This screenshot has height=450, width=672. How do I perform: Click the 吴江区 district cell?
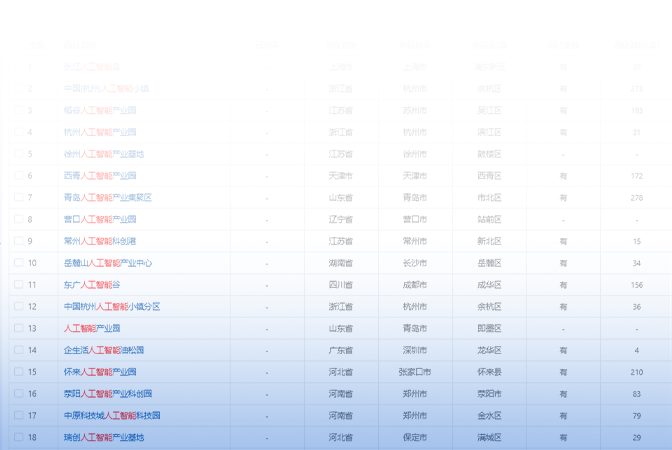[489, 111]
